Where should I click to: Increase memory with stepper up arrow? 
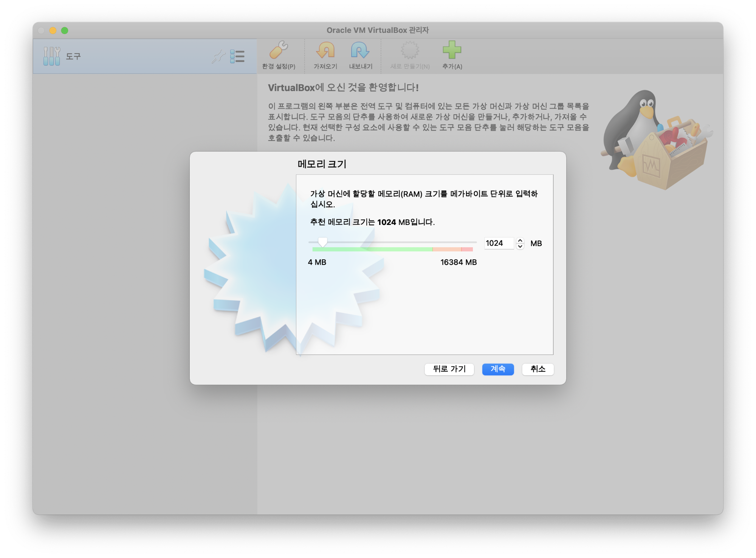point(520,240)
